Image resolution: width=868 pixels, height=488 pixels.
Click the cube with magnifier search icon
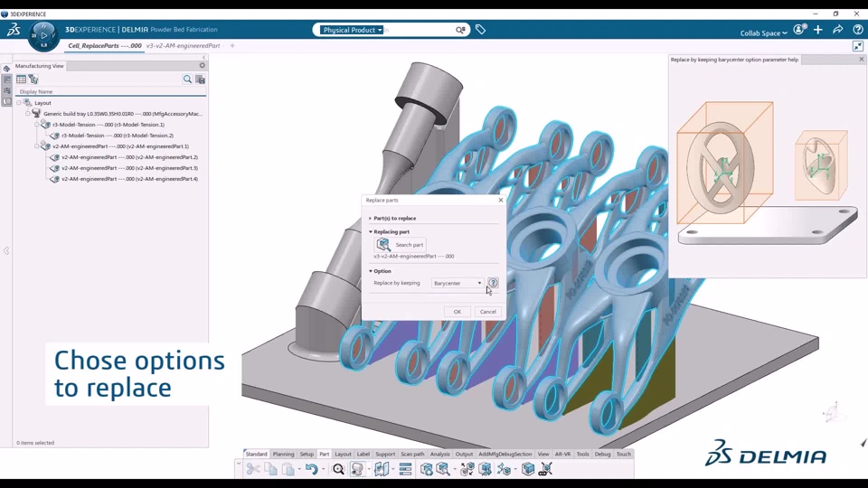pyautogui.click(x=443, y=469)
